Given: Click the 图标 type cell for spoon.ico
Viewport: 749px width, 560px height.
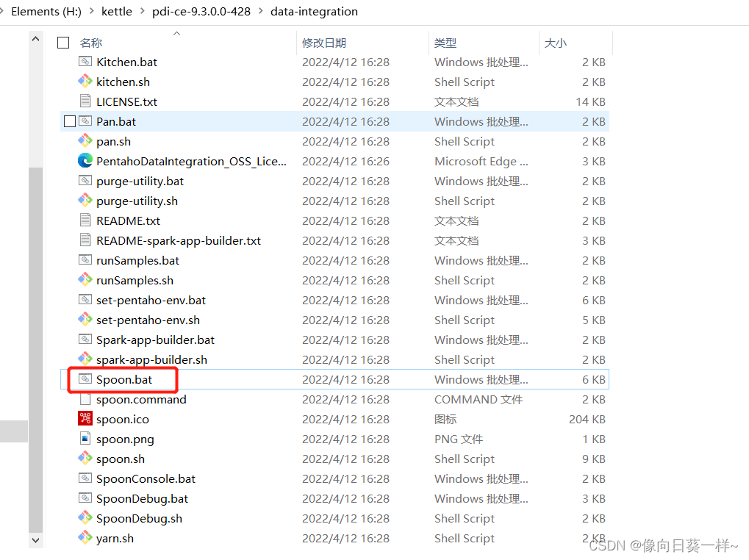Looking at the screenshot, I should [x=445, y=419].
